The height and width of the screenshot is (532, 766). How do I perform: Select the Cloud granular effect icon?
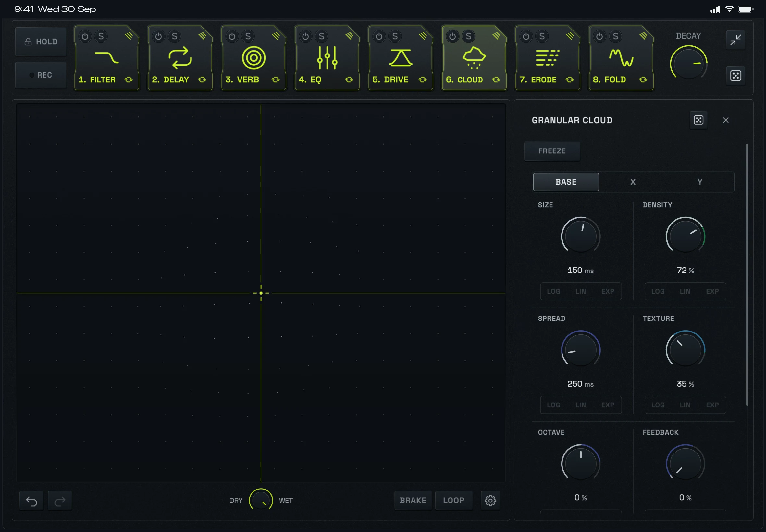(474, 58)
